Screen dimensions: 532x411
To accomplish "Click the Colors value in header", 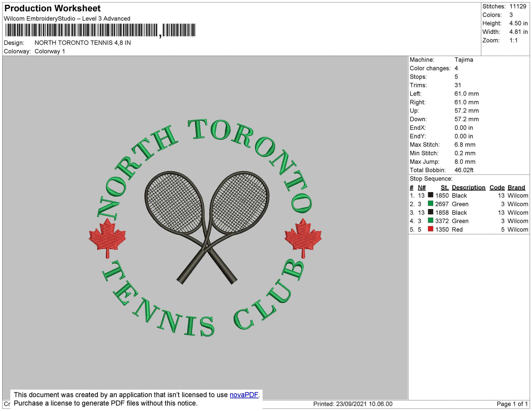I will (511, 15).
